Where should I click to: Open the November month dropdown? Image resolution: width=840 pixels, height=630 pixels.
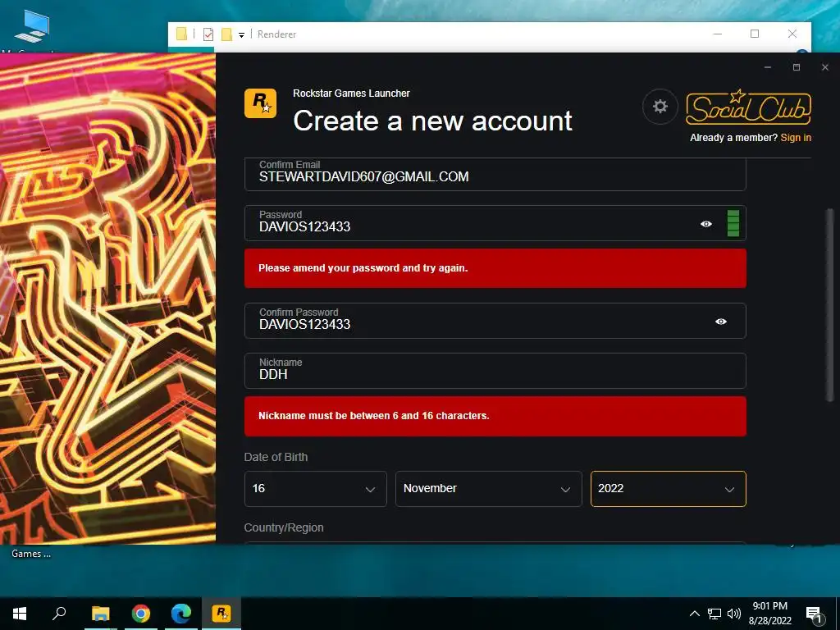coord(489,489)
